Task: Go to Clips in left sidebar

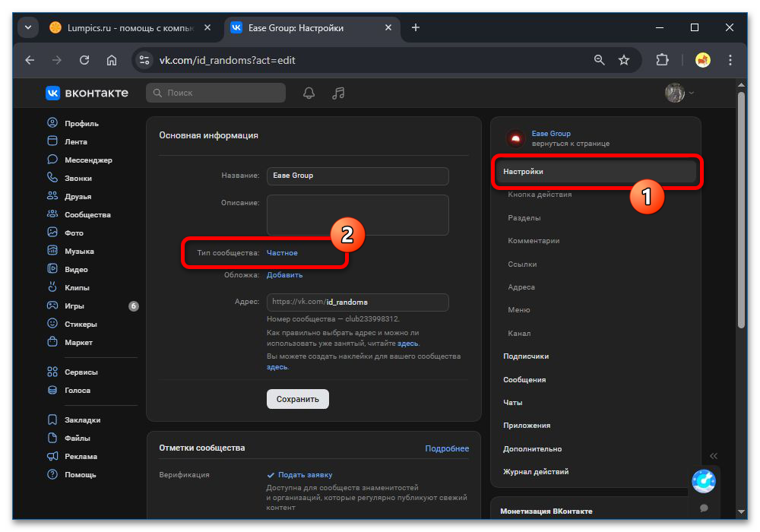Action: (77, 288)
